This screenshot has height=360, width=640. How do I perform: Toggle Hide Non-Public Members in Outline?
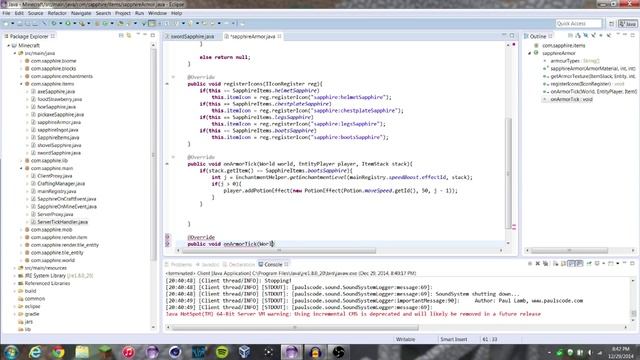[601, 36]
